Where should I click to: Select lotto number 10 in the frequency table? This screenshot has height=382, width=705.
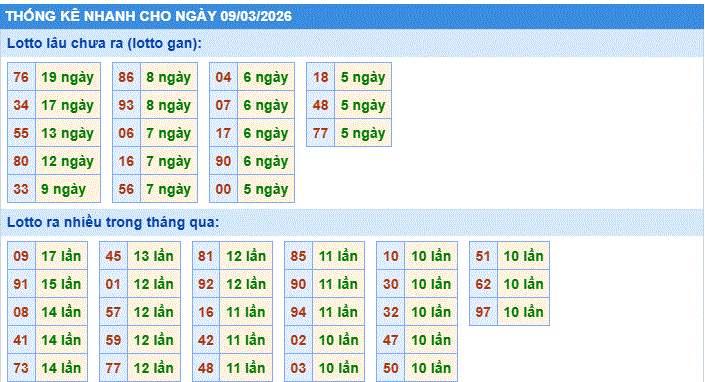[391, 256]
